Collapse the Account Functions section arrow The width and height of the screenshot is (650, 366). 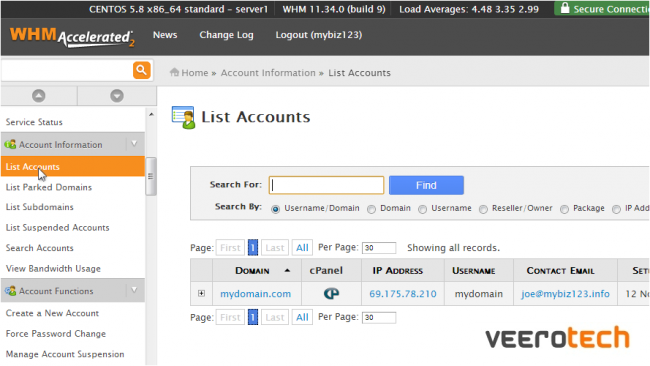pos(134,290)
